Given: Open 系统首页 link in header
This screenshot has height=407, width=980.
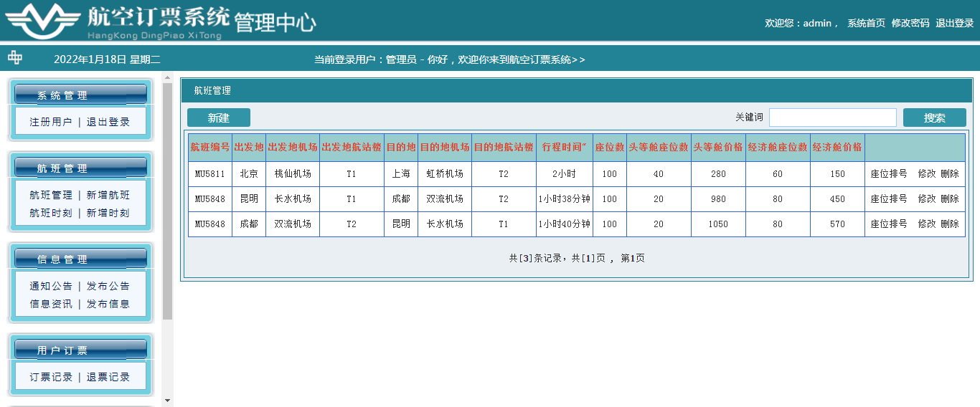Looking at the screenshot, I should tap(866, 23).
